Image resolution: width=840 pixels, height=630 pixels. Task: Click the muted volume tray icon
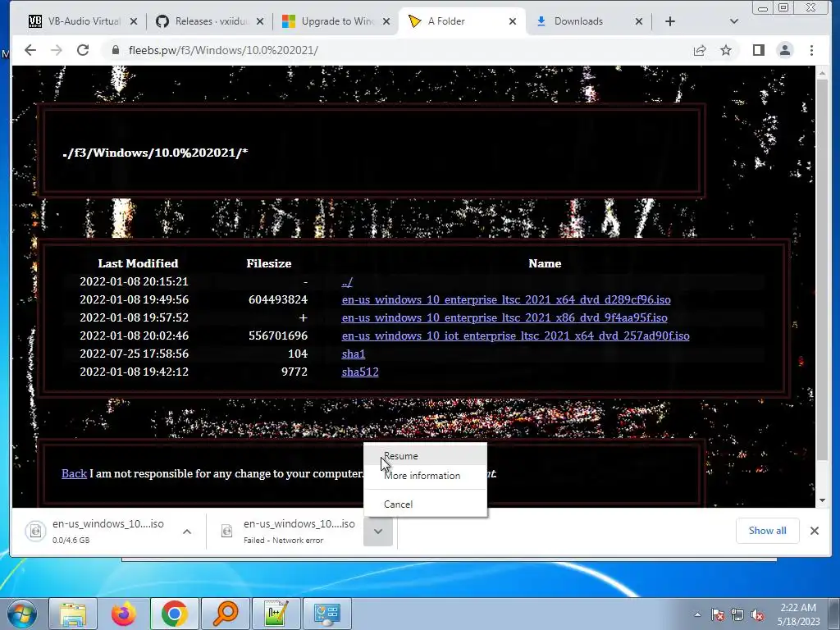coord(757,614)
